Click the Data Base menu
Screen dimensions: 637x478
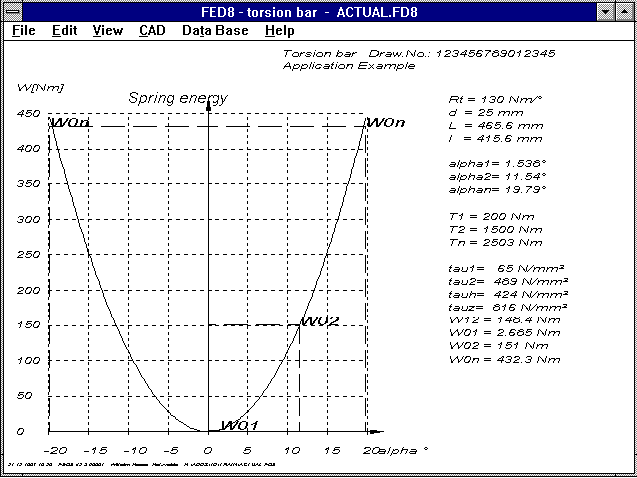coord(214,30)
